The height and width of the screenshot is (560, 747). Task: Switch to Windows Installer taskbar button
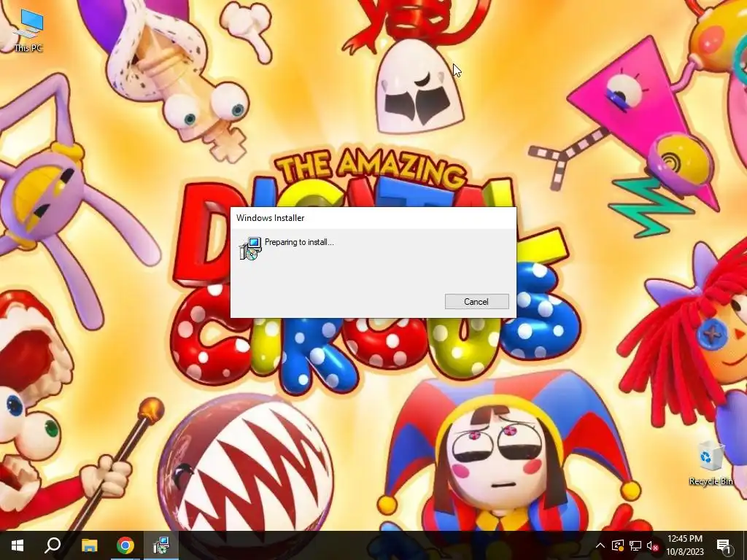coord(161,545)
